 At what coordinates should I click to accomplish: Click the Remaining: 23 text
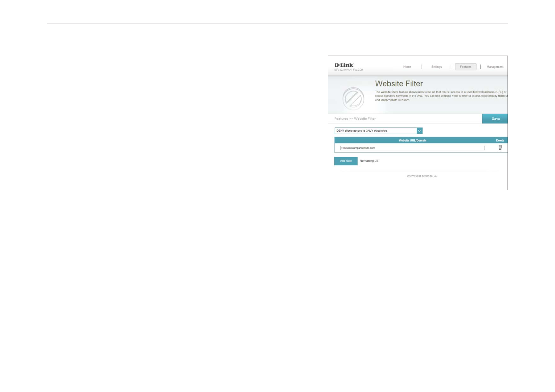pos(369,161)
